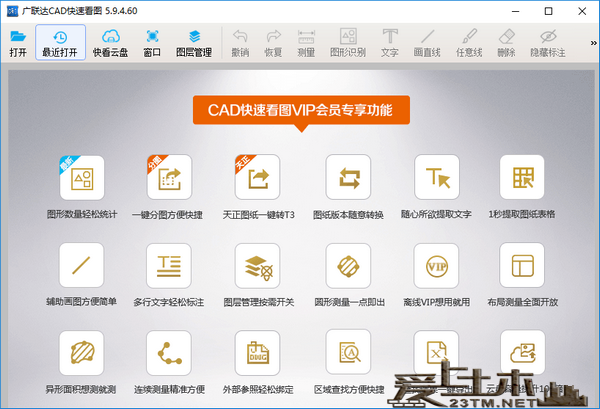This screenshot has height=409, width=600.
Task: Click the 图形数量轻松统计 label text
Action: (x=82, y=214)
